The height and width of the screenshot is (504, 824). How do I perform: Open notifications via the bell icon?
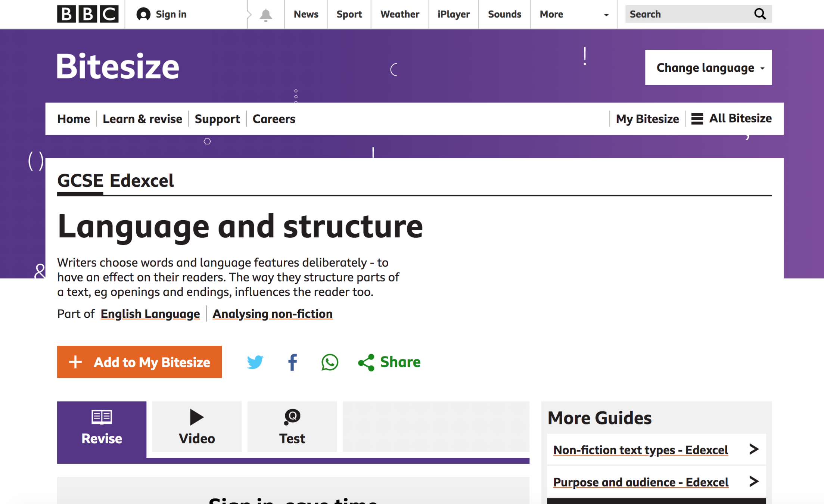(x=265, y=14)
